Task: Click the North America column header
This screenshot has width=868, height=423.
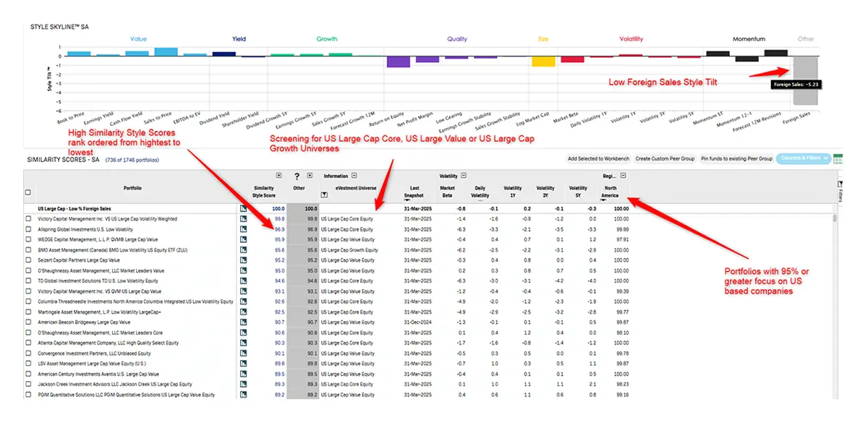Action: coord(610,192)
